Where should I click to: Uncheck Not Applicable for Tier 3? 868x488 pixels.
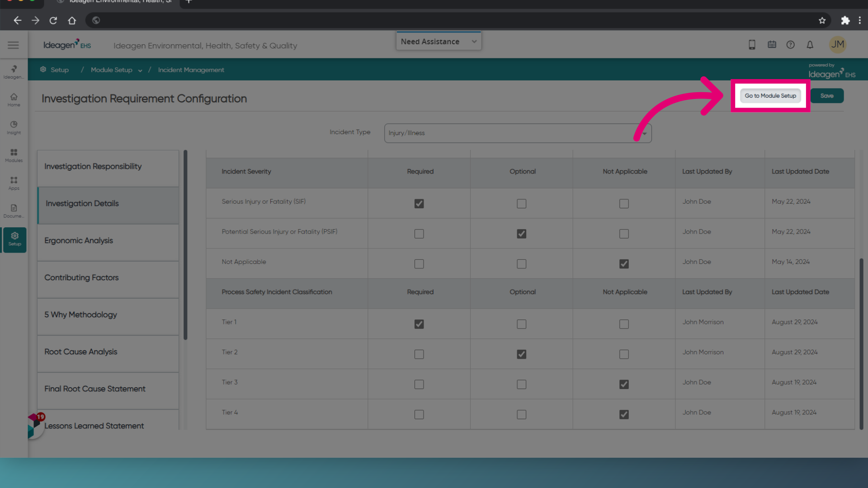point(624,385)
